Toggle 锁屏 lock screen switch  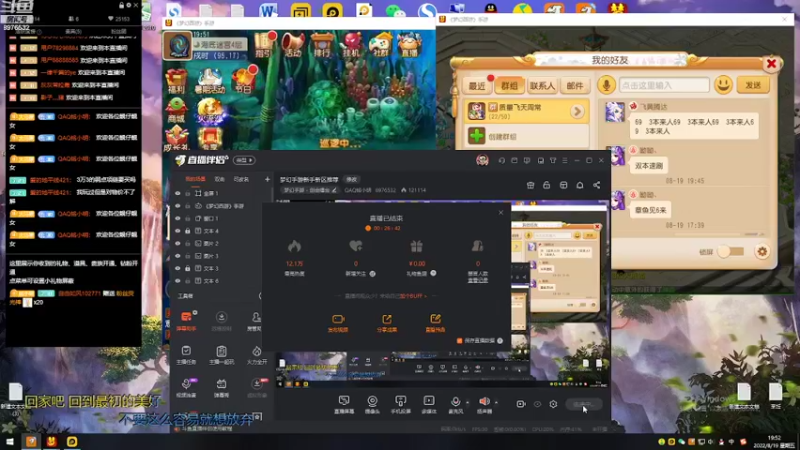pos(730,252)
